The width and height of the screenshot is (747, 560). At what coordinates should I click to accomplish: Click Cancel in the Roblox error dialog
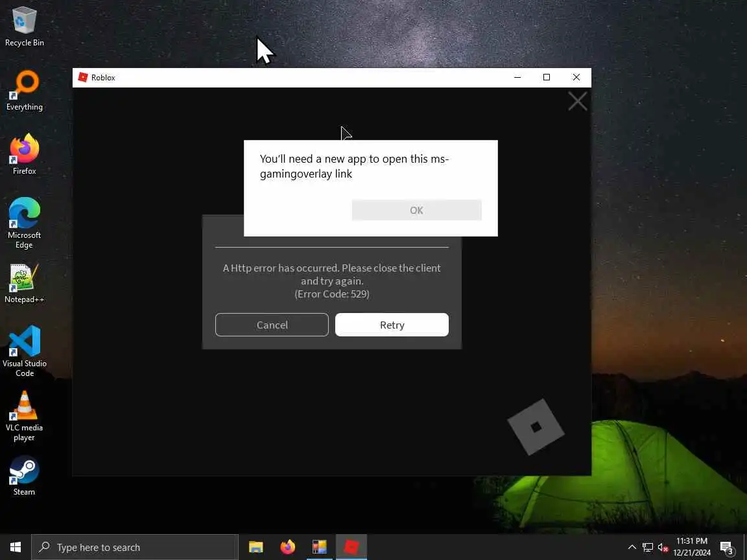tap(272, 325)
